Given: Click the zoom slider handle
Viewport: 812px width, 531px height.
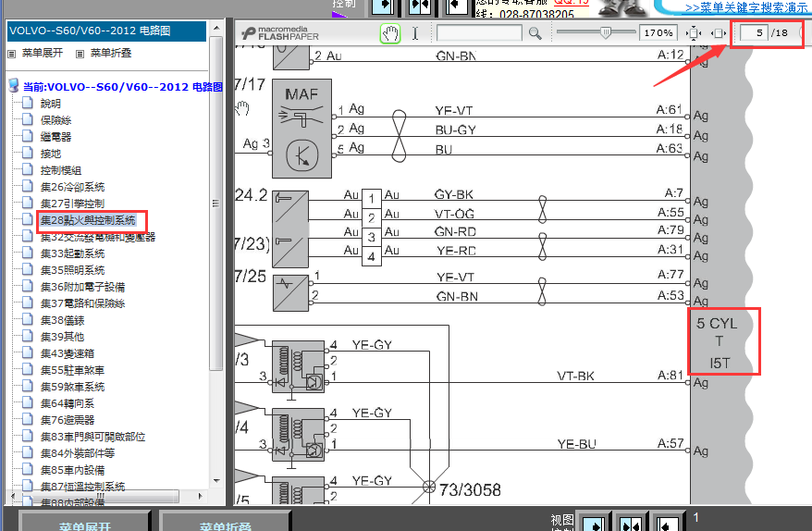Looking at the screenshot, I should point(605,32).
